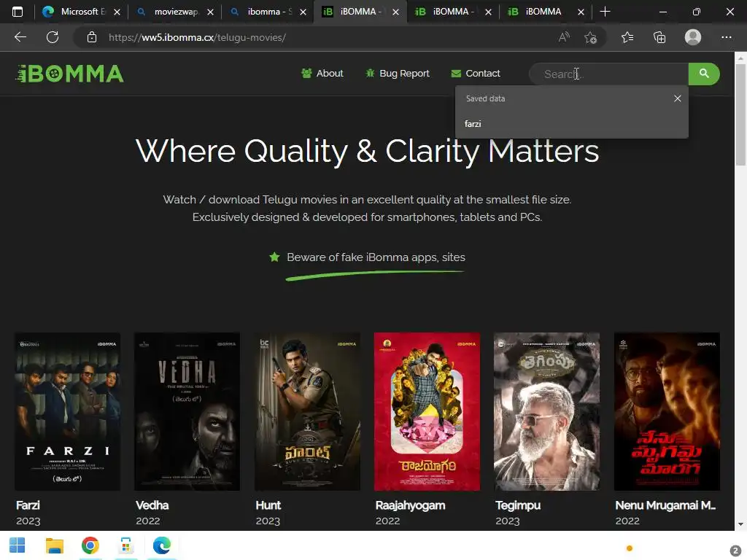Open the Tegimpu movie poster
This screenshot has width=747, height=560.
point(547,411)
